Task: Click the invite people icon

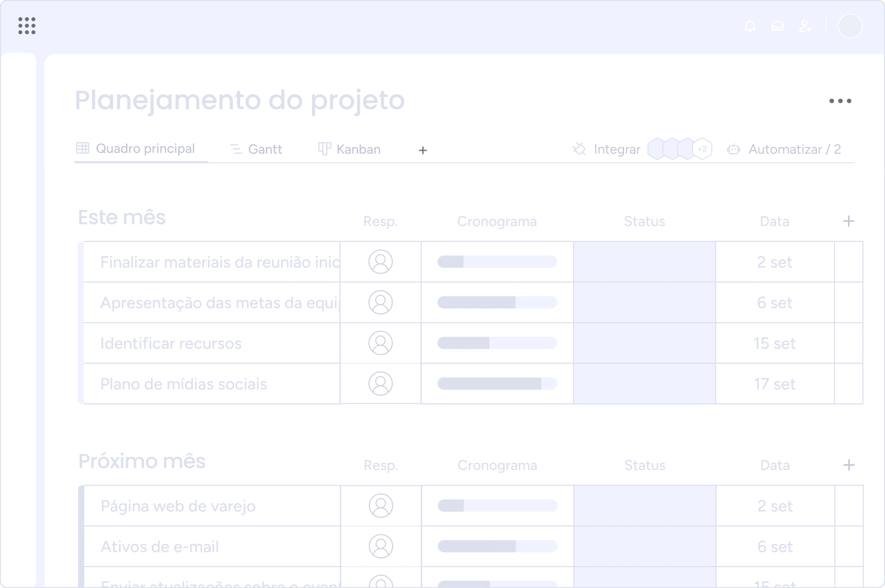Action: pos(805,26)
